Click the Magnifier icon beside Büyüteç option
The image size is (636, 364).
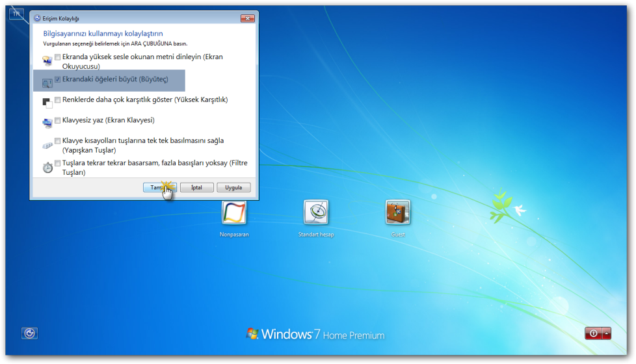tap(47, 83)
